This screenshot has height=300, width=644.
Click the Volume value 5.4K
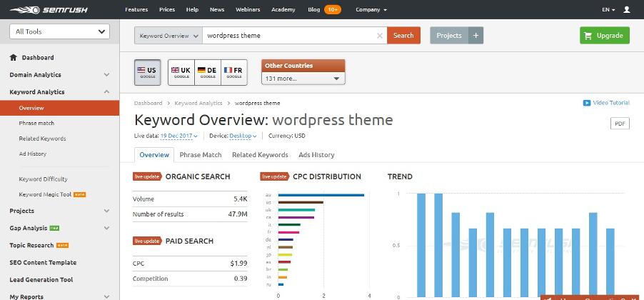(x=241, y=199)
